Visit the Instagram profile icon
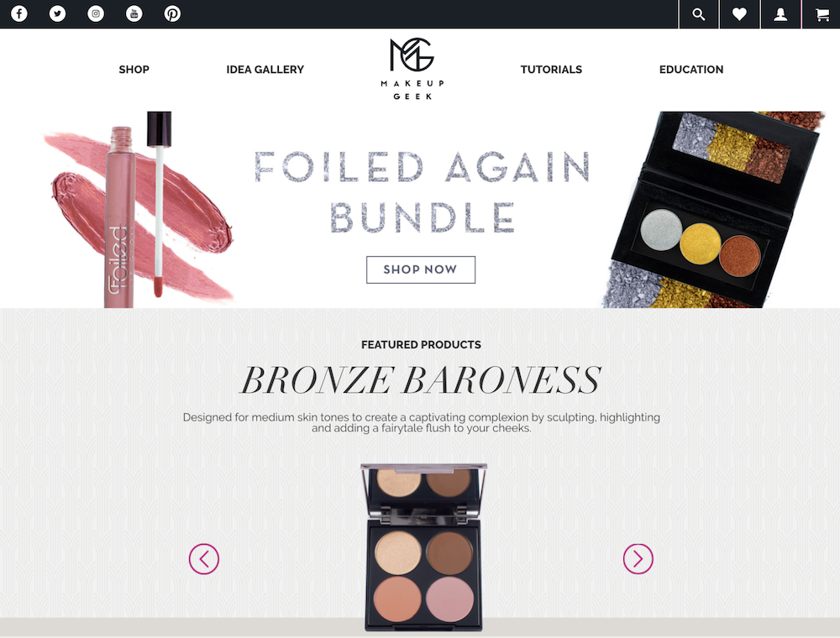840x638 pixels. [96, 13]
